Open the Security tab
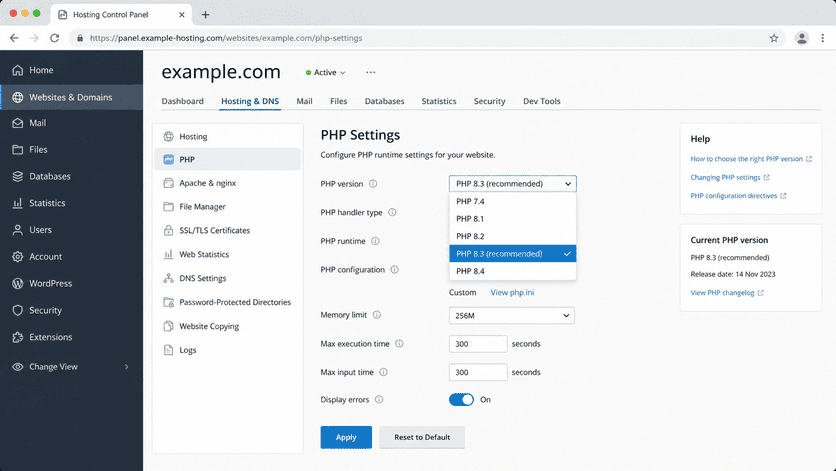Viewport: 836px width, 471px height. tap(489, 101)
